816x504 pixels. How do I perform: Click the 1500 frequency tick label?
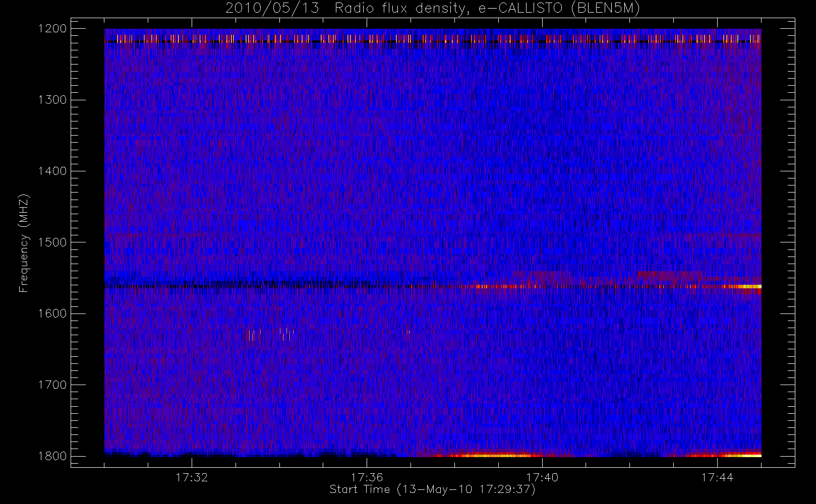(52, 242)
